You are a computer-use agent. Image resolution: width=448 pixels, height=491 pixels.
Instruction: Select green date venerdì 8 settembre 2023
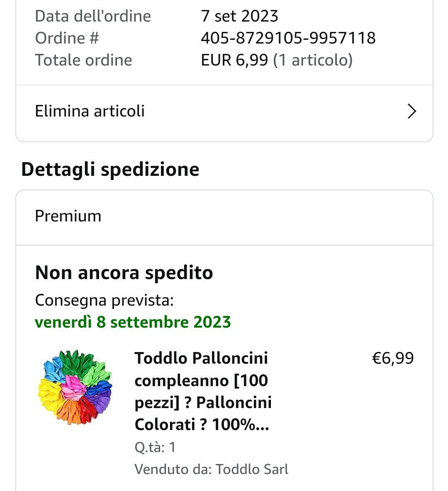(133, 322)
